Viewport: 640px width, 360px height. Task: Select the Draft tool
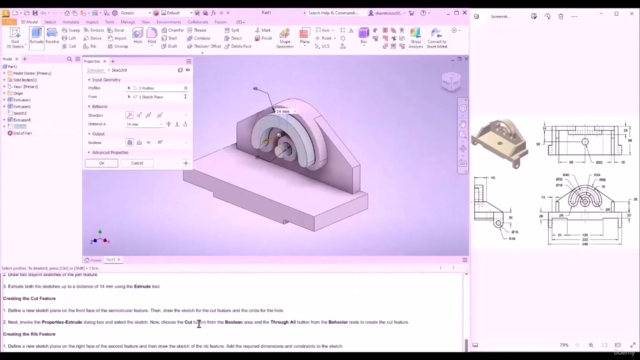169,46
